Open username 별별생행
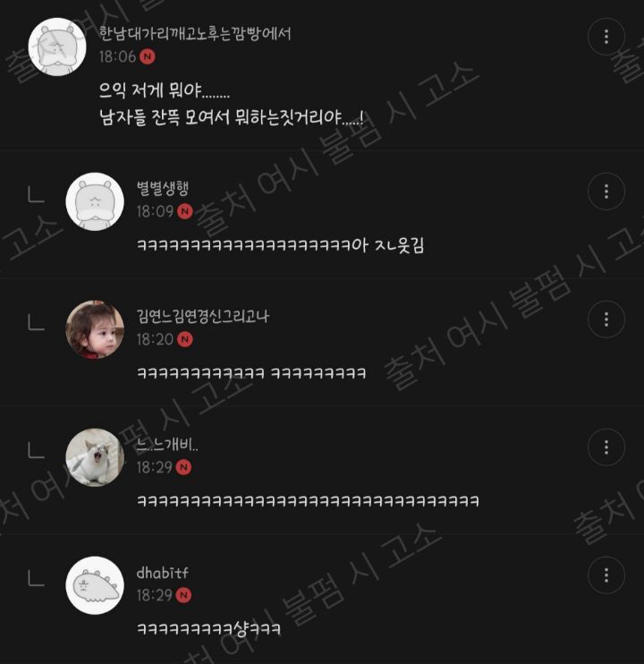 [163, 188]
